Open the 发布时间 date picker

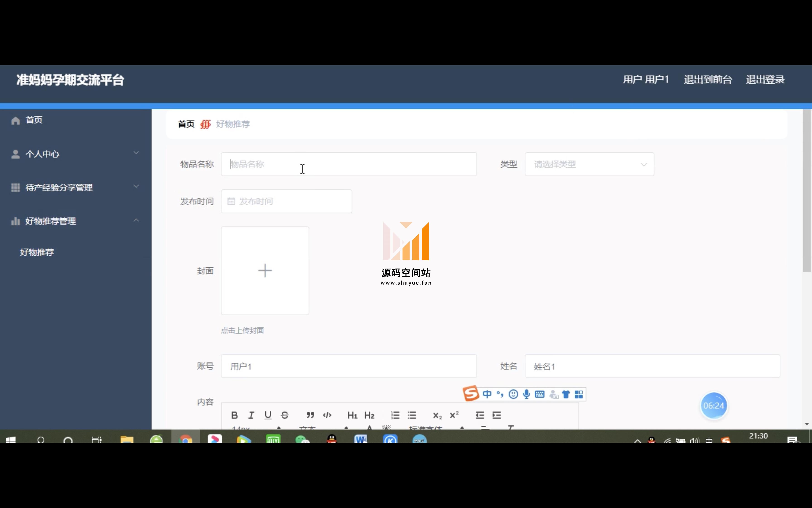pos(287,201)
